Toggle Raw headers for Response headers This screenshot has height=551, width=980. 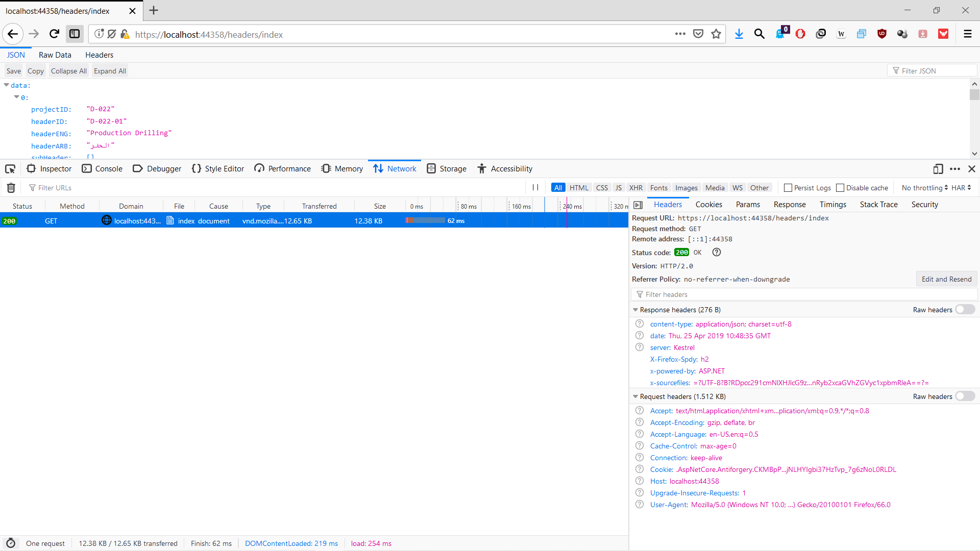(965, 310)
